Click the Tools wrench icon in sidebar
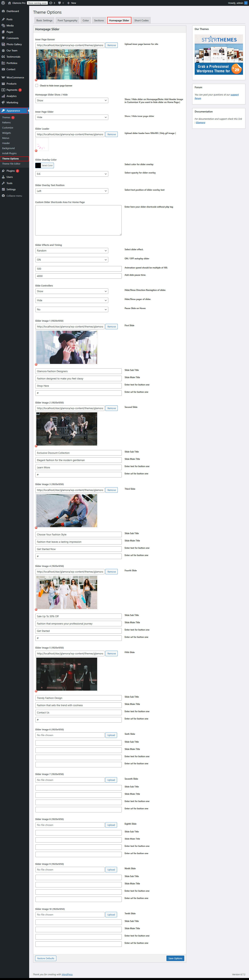This screenshot has height=980, width=249. click(x=3, y=183)
